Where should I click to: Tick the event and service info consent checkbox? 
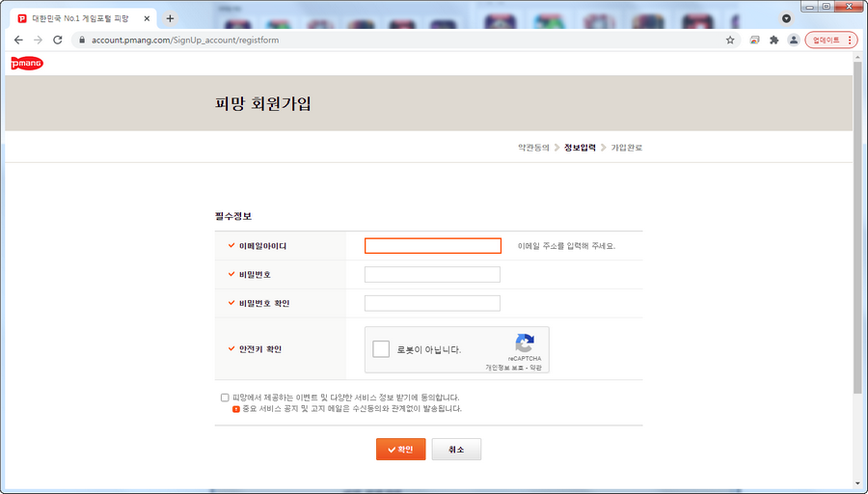click(225, 398)
